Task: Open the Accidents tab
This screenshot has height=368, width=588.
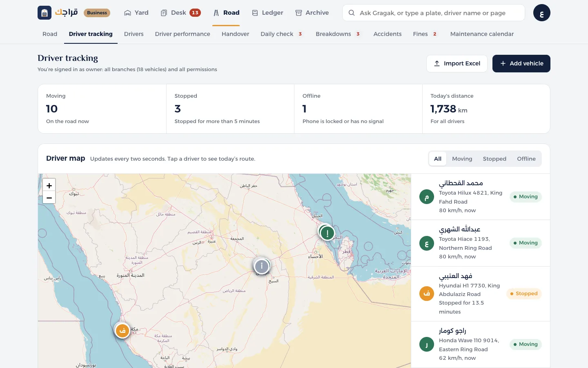Action: [x=388, y=34]
